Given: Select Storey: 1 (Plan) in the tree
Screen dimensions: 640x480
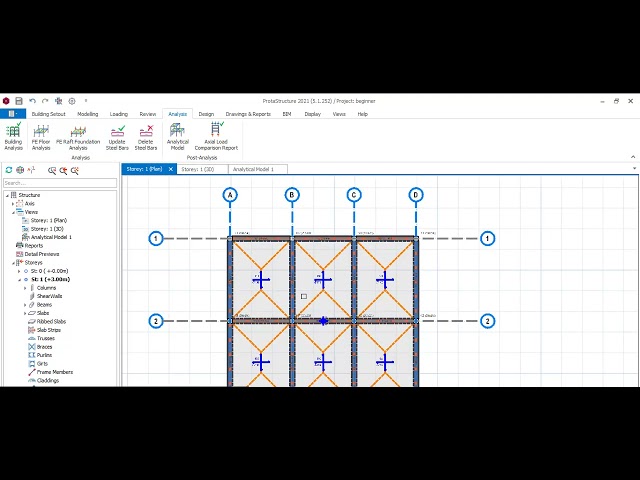Looking at the screenshot, I should [49, 220].
